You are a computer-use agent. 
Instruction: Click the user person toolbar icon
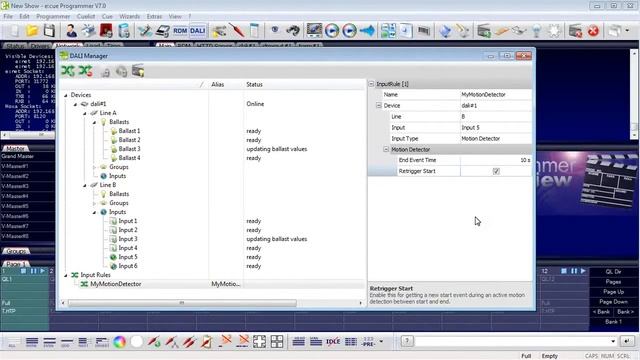click(71, 31)
